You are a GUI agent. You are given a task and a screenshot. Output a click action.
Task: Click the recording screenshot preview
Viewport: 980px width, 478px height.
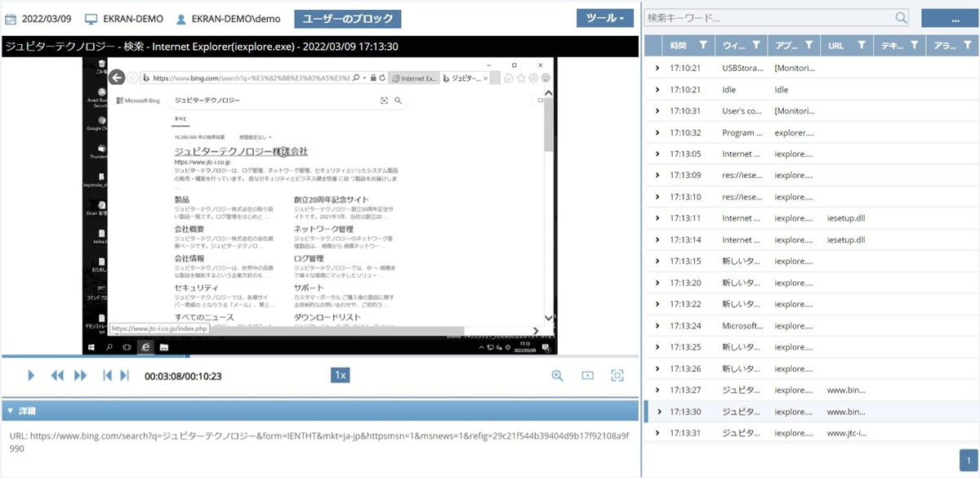click(x=319, y=204)
